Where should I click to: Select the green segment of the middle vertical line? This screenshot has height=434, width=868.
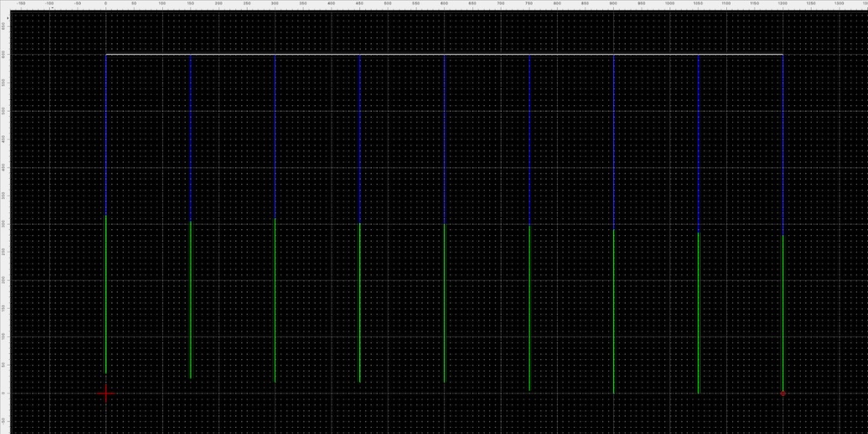444,303
